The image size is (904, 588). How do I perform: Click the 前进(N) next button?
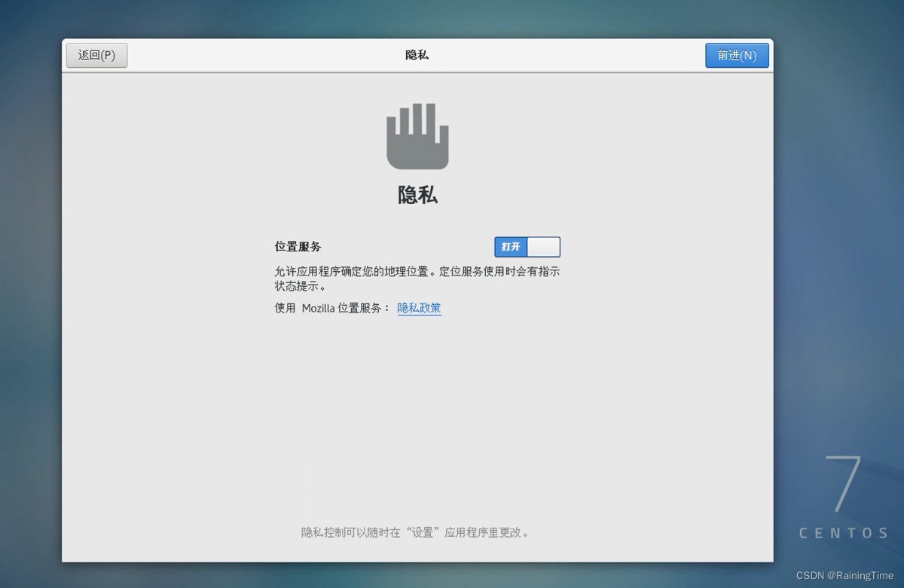click(x=737, y=56)
